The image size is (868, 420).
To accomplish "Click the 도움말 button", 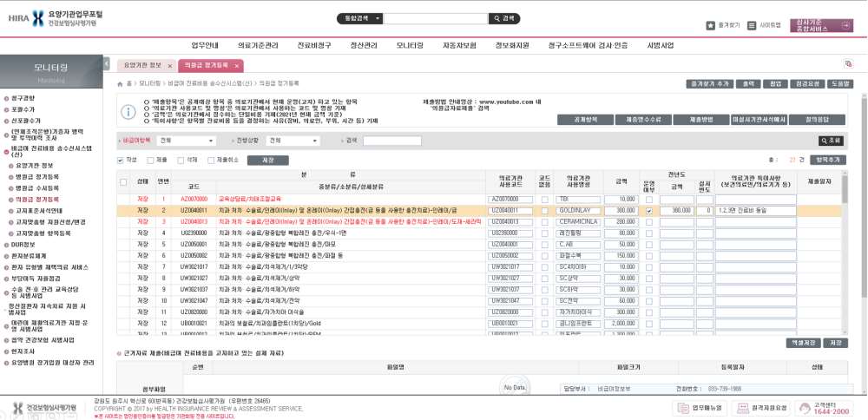I will [x=840, y=84].
